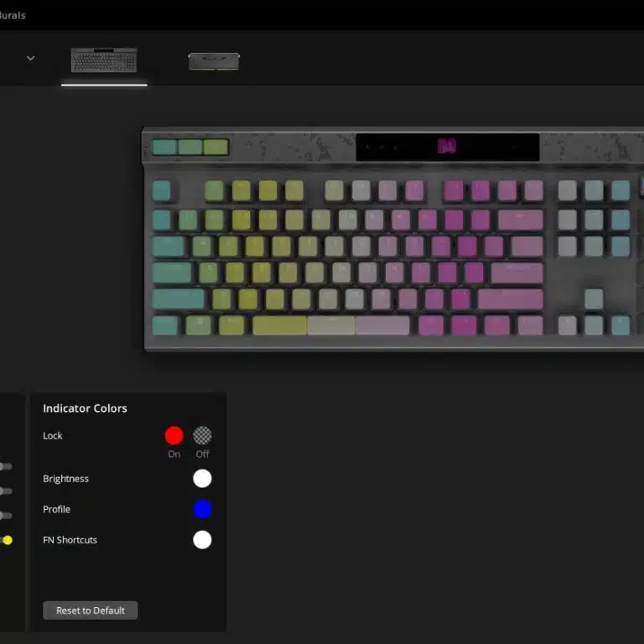Switch to the memory module device tab
This screenshot has width=644, height=644.
214,60
